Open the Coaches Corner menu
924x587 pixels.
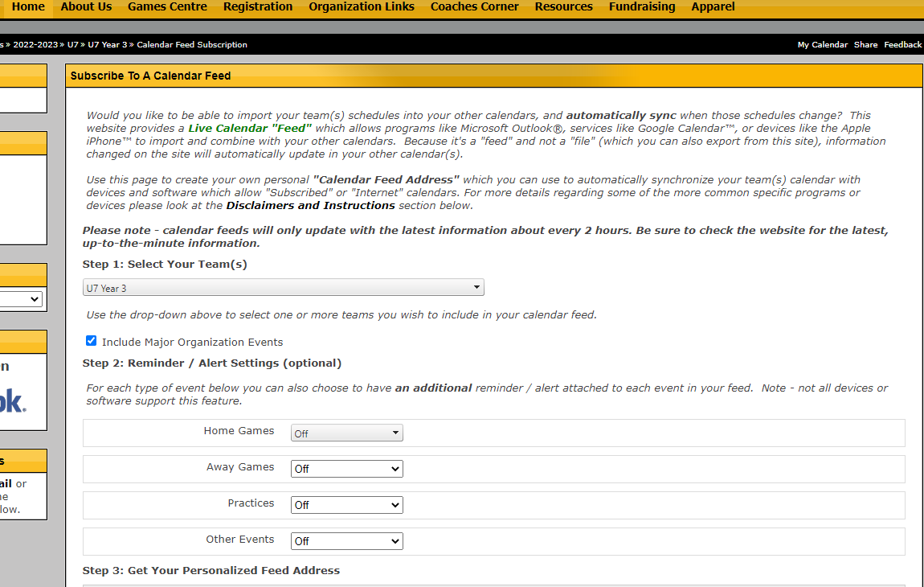(475, 7)
